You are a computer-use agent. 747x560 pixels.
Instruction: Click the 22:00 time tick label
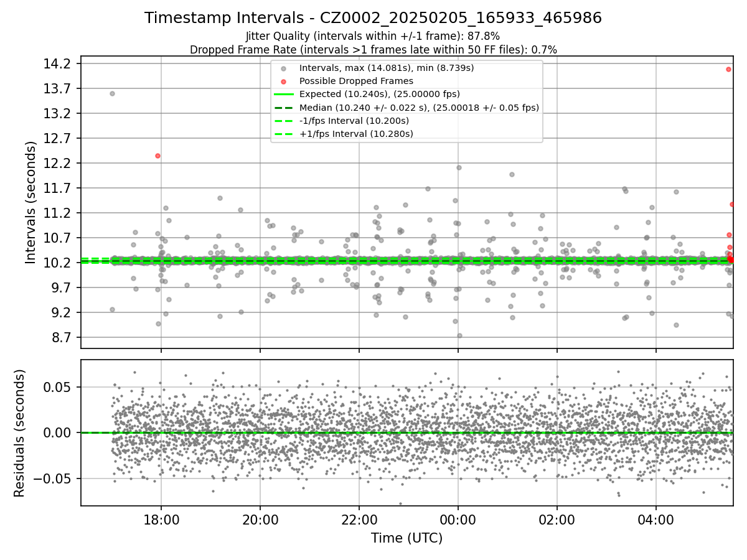tap(359, 519)
